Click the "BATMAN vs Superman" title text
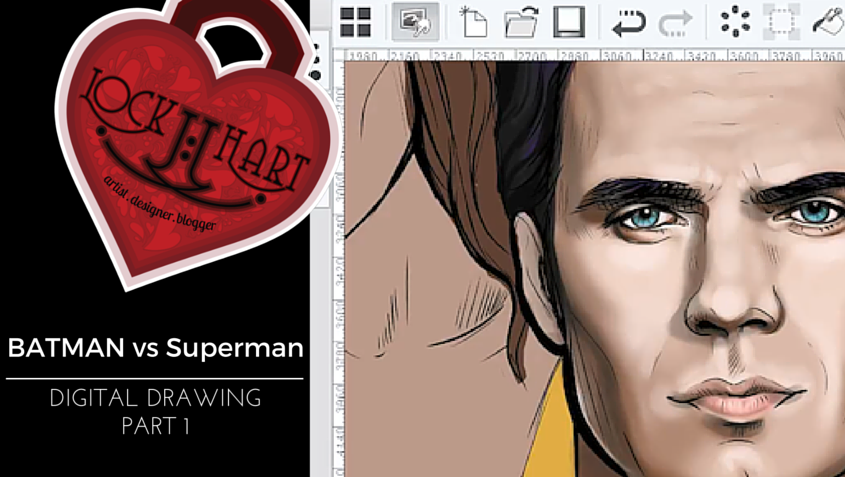 [x=155, y=348]
